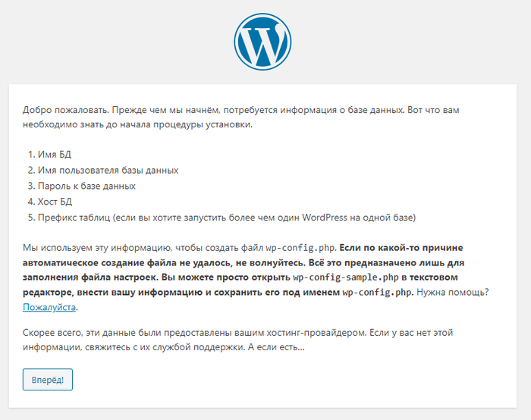Open the Пожалуйста help link
The width and height of the screenshot is (531, 420).
pos(49,307)
